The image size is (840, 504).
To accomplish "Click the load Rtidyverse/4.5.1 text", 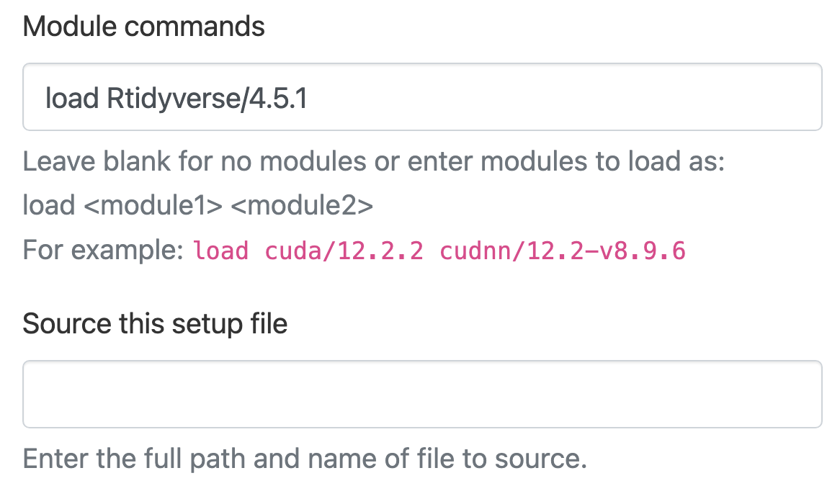I will [175, 98].
